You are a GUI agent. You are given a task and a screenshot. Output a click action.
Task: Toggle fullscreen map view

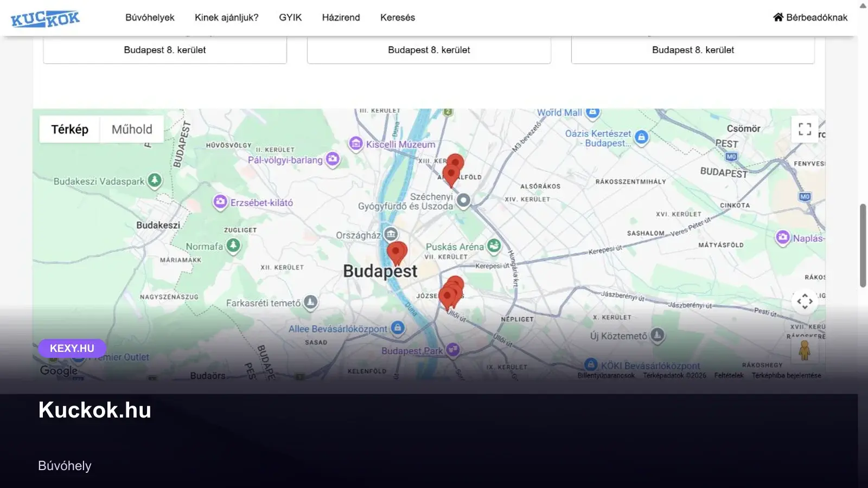point(805,129)
